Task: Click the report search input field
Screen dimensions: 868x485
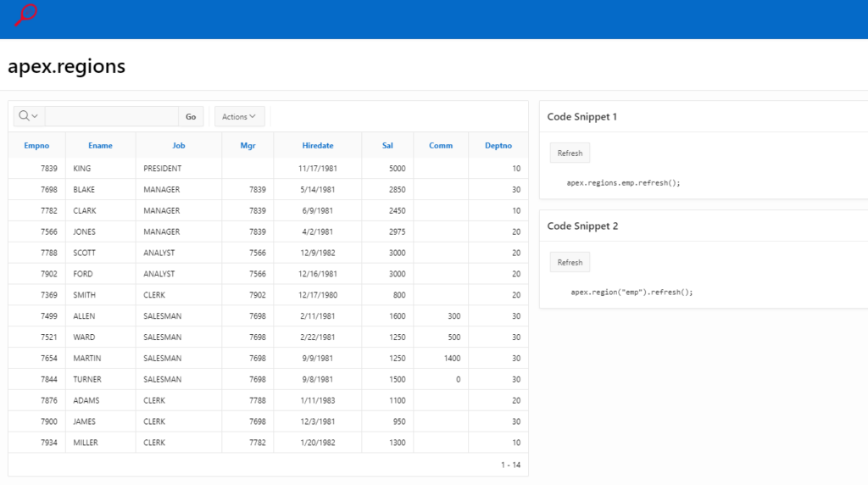Action: coord(111,116)
